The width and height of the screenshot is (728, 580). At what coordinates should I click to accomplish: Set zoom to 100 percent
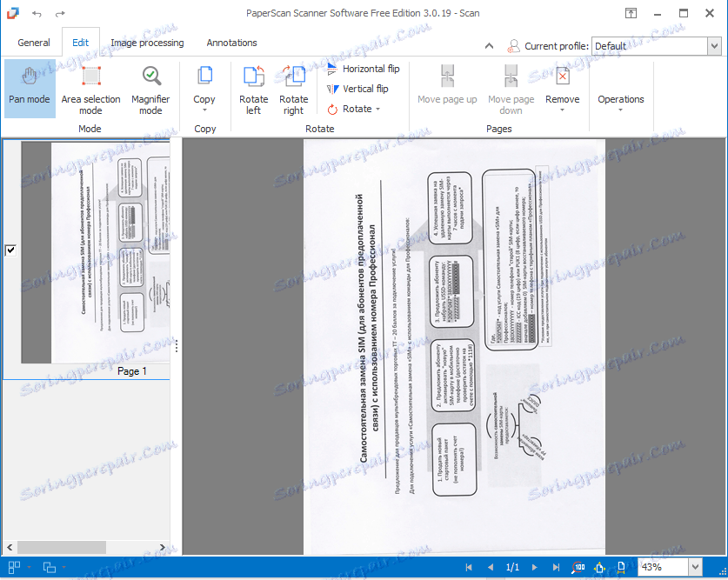tap(578, 567)
